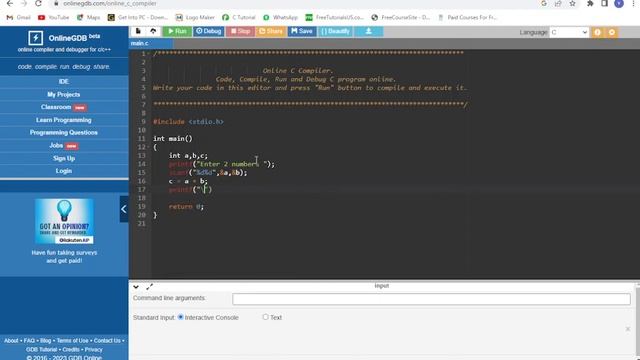Open Programming Questions in sidebar
The width and height of the screenshot is (640, 360).
pos(64,133)
